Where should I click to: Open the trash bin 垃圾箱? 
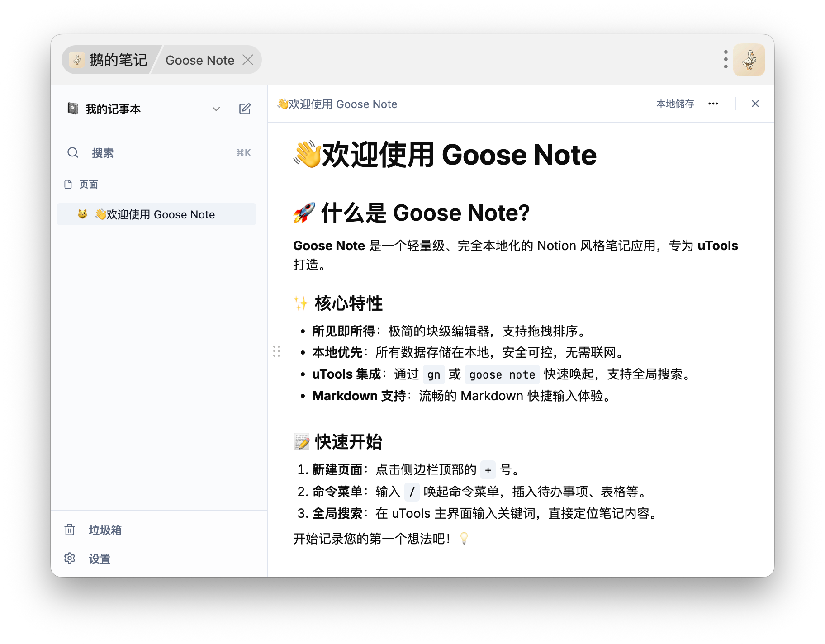pos(104,530)
